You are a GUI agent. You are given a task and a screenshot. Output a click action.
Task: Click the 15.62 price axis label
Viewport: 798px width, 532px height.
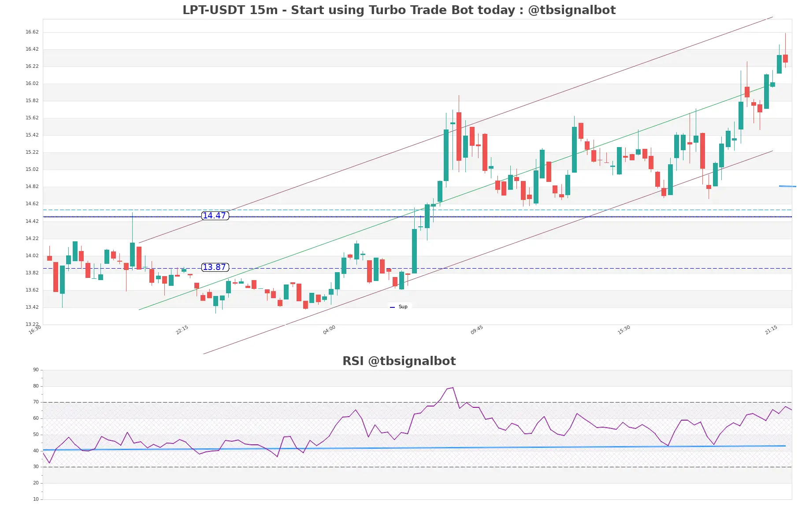(x=32, y=118)
